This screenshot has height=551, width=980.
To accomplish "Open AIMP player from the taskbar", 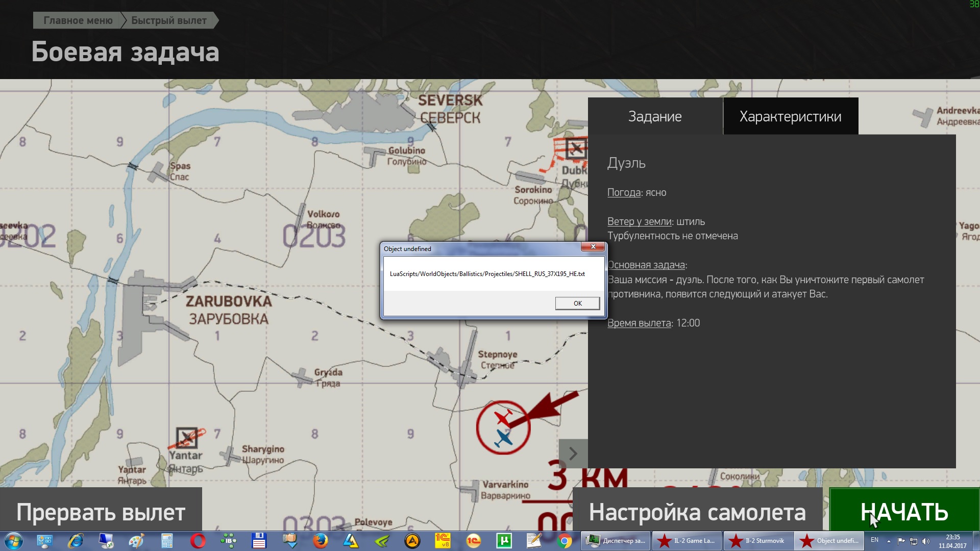I will click(x=412, y=541).
